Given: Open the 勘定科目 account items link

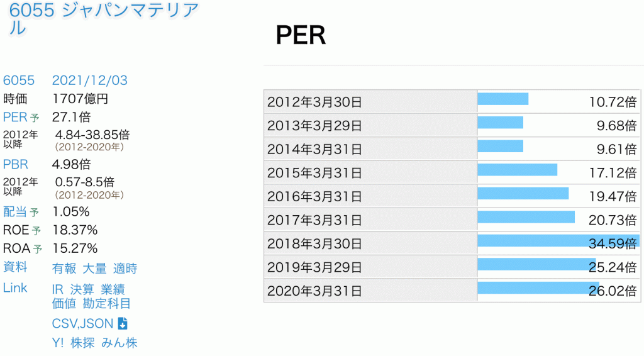Looking at the screenshot, I should pyautogui.click(x=107, y=304).
